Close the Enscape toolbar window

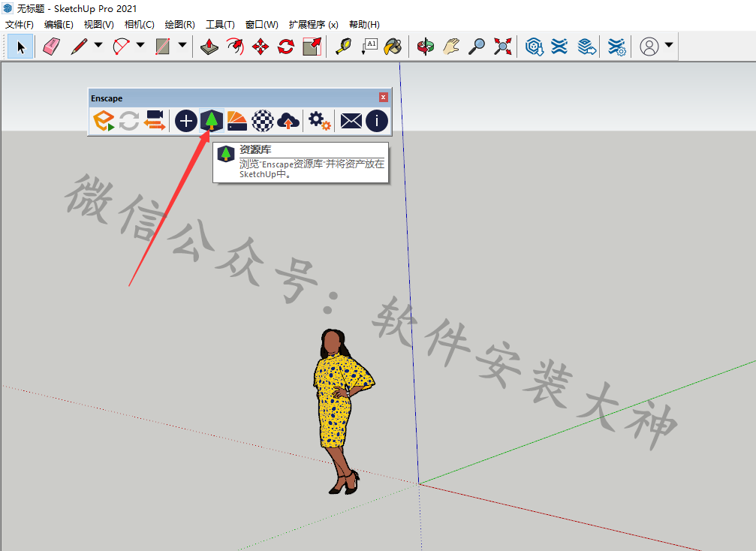coord(384,98)
